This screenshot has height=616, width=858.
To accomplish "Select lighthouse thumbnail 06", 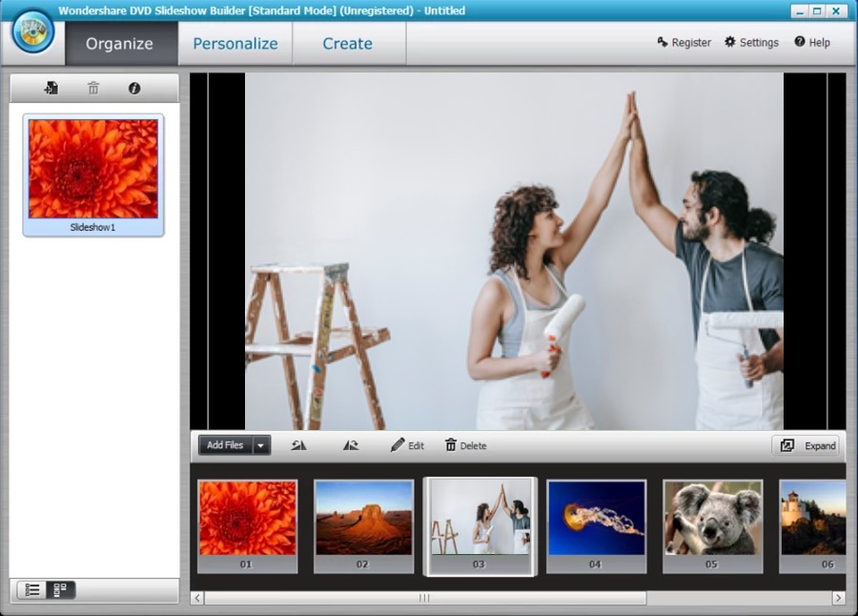I will pyautogui.click(x=812, y=526).
